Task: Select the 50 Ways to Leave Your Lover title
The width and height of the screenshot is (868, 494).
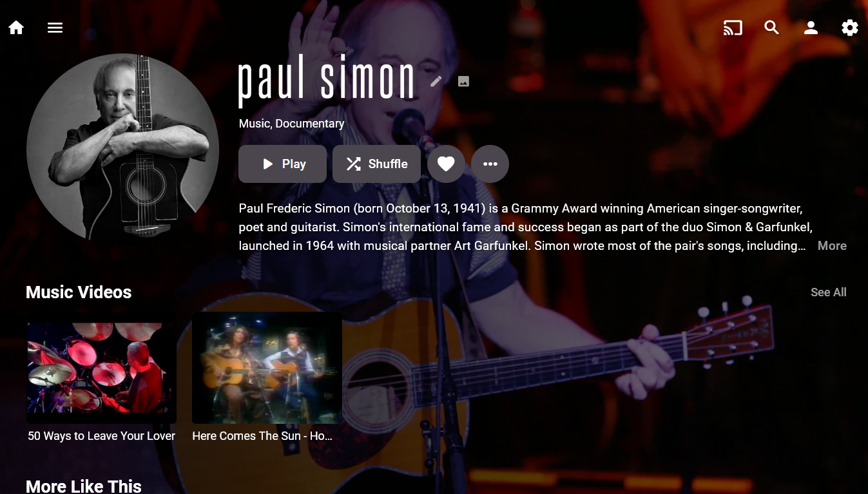Action: [x=101, y=436]
